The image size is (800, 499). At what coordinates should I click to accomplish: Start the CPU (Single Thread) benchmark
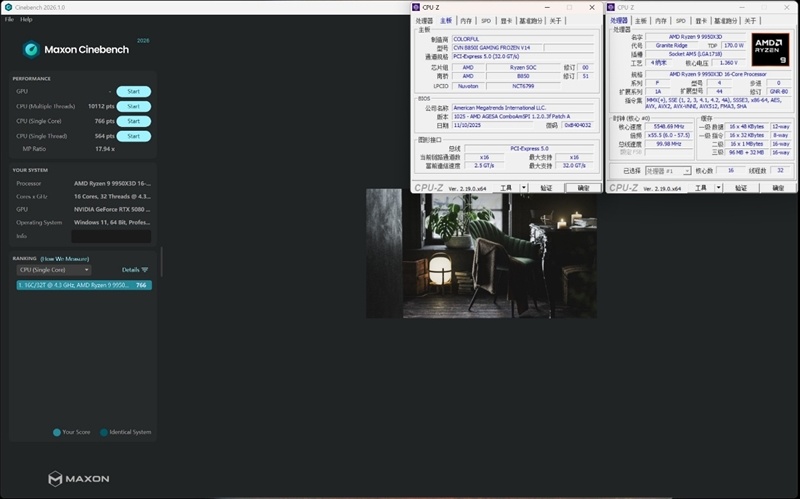pos(134,136)
